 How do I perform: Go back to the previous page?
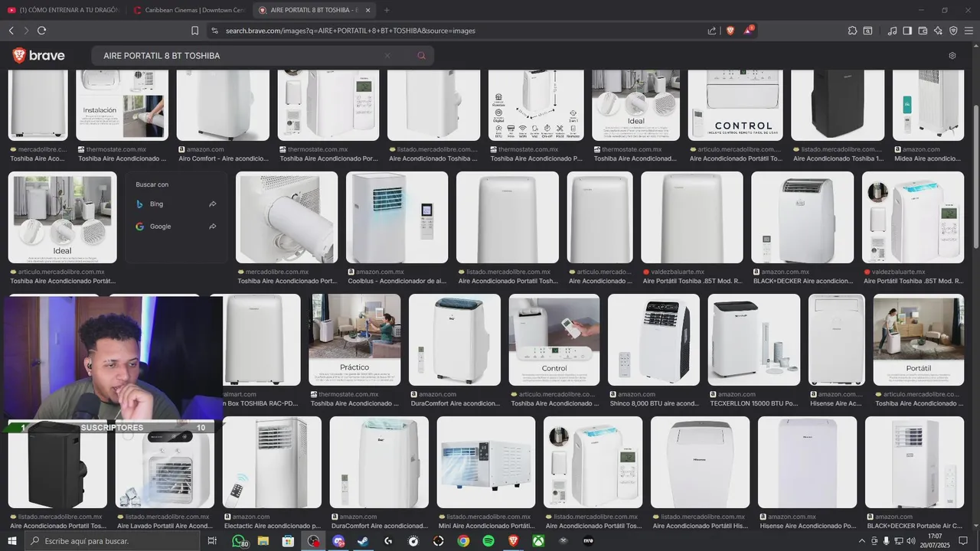point(11,31)
